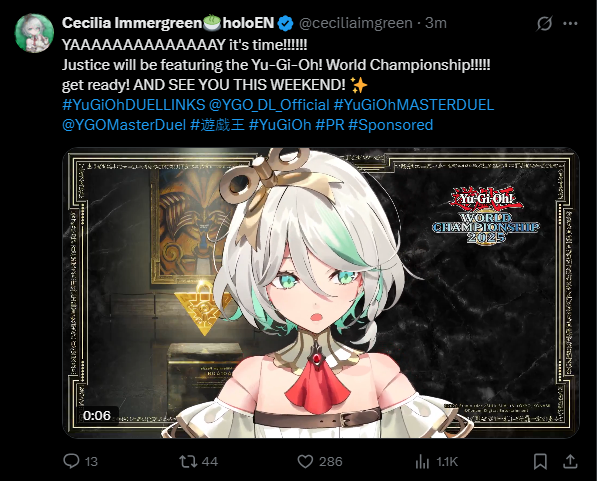Click the repost arrows icon

pos(188,462)
